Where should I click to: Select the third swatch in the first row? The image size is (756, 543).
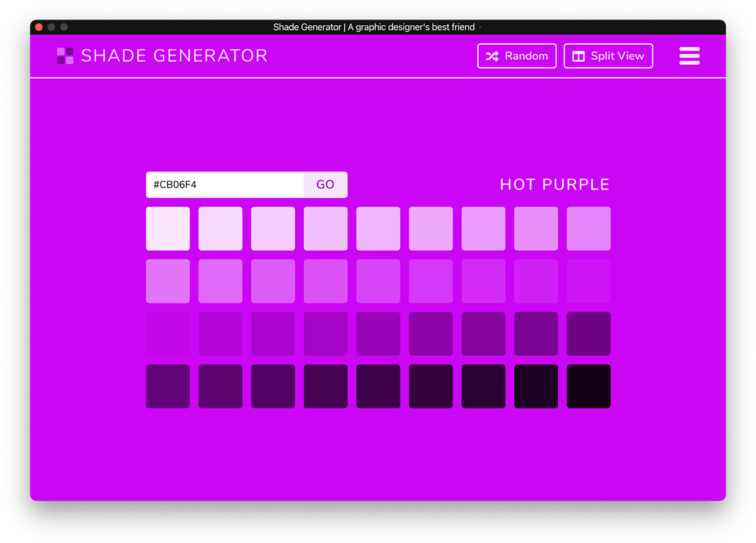point(273,229)
